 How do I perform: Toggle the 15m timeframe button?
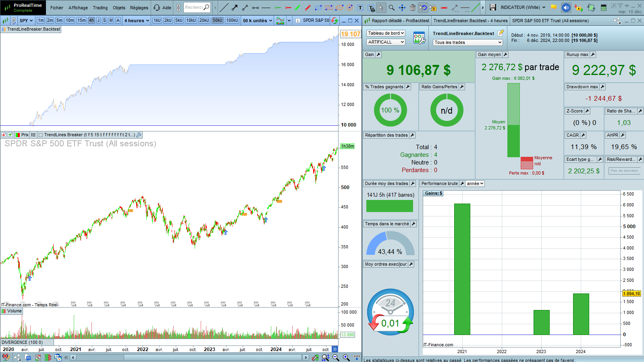[81, 20]
